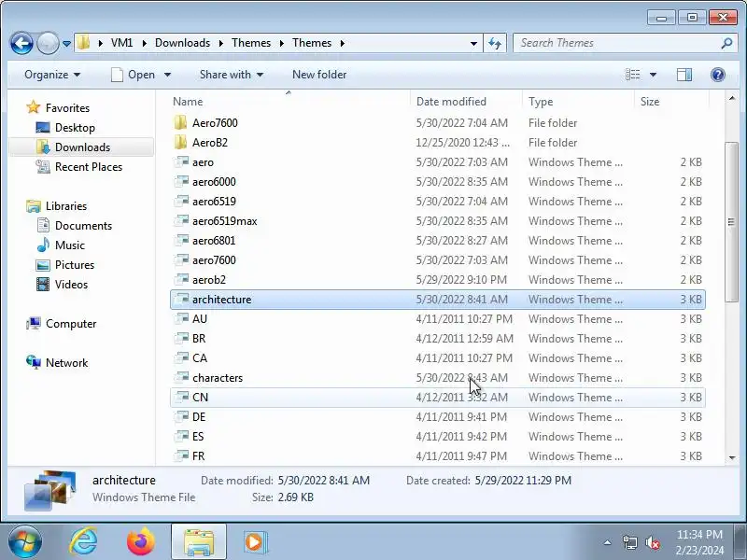
Task: Toggle the preview pane icon
Action: point(684,75)
